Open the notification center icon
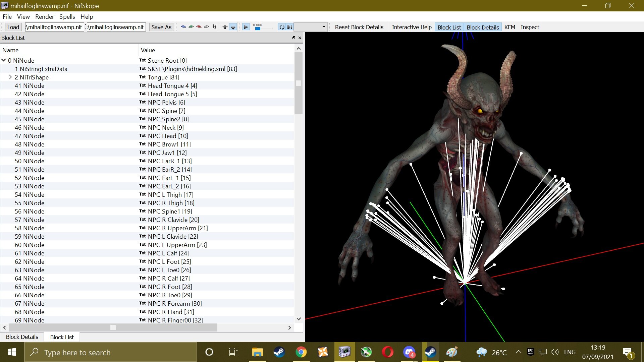 pos(628,352)
